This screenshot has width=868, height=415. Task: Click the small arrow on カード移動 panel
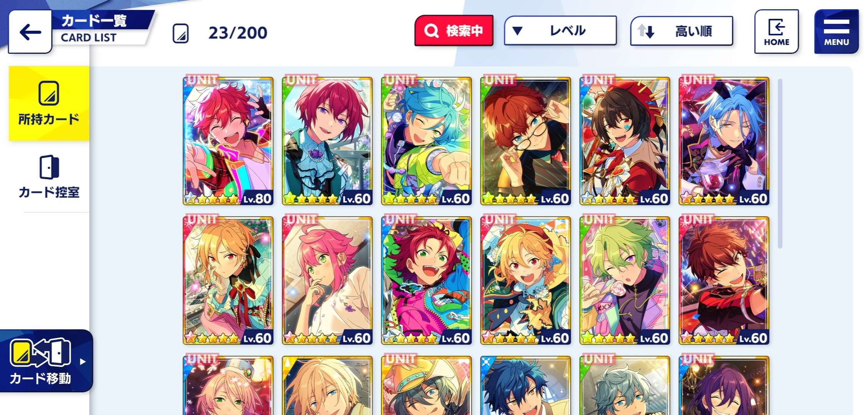83,362
